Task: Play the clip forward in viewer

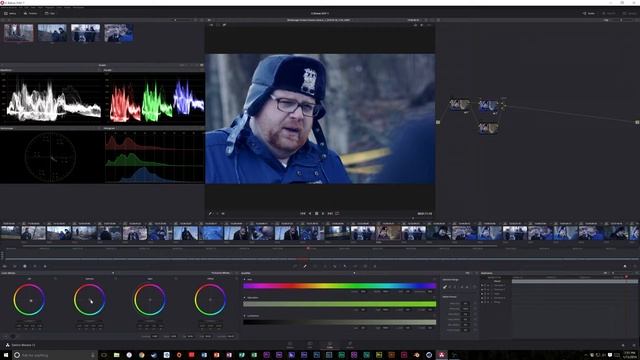Action: pyautogui.click(x=323, y=213)
